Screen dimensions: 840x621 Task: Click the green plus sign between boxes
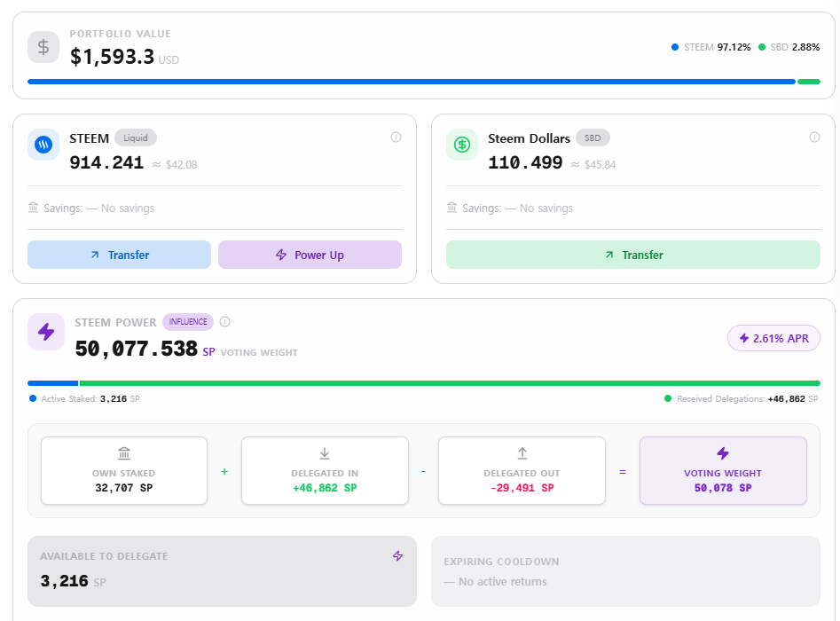(x=224, y=471)
